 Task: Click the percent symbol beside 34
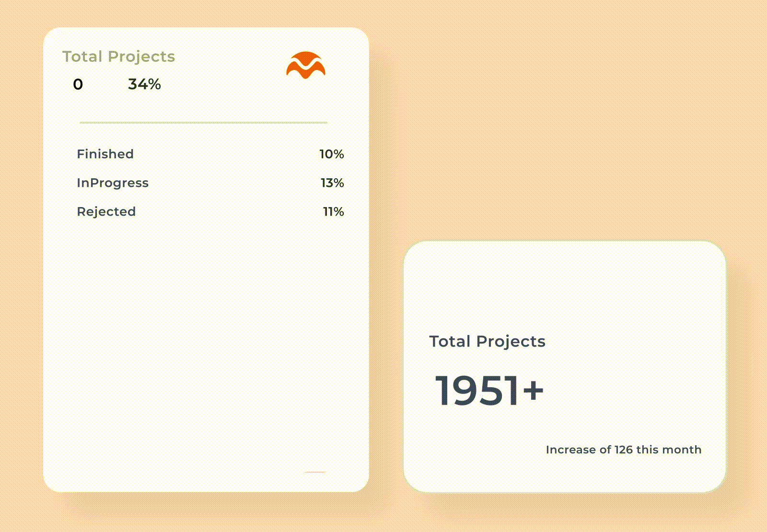click(x=154, y=84)
